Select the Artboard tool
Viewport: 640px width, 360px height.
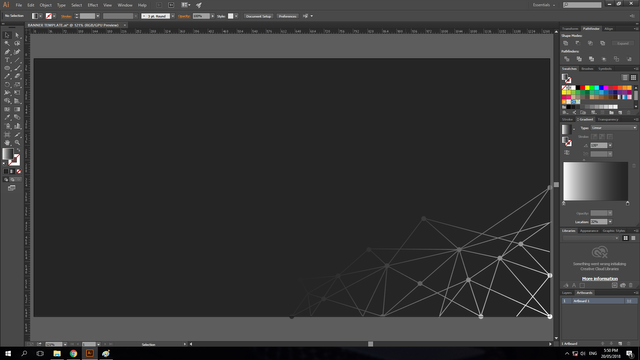pos(7,134)
